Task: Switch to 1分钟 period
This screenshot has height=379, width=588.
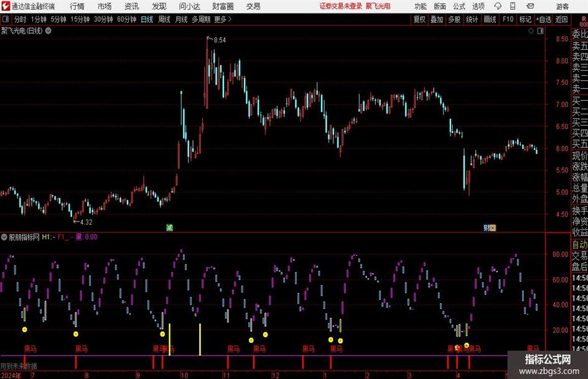Action: click(39, 19)
